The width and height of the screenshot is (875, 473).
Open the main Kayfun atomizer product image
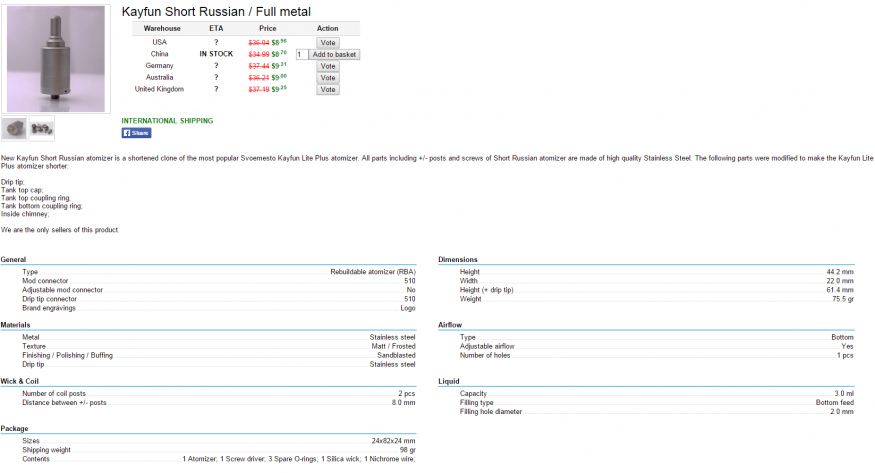(x=56, y=59)
